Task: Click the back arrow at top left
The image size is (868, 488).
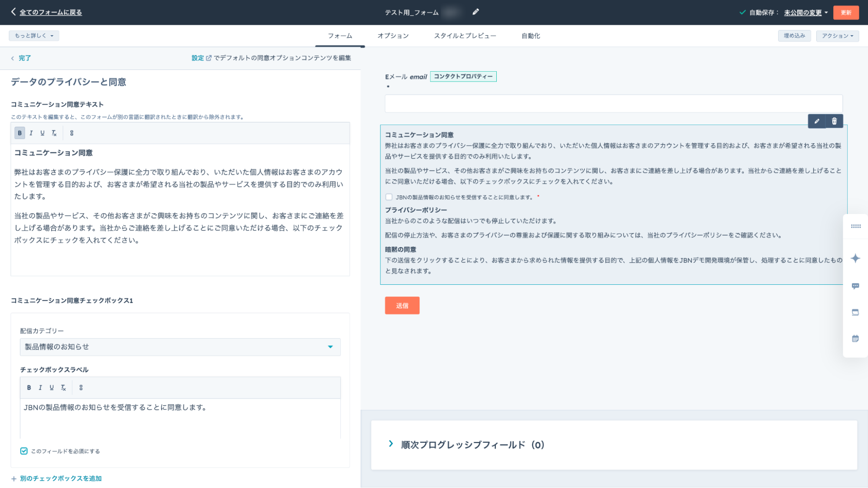Action: pyautogui.click(x=13, y=12)
